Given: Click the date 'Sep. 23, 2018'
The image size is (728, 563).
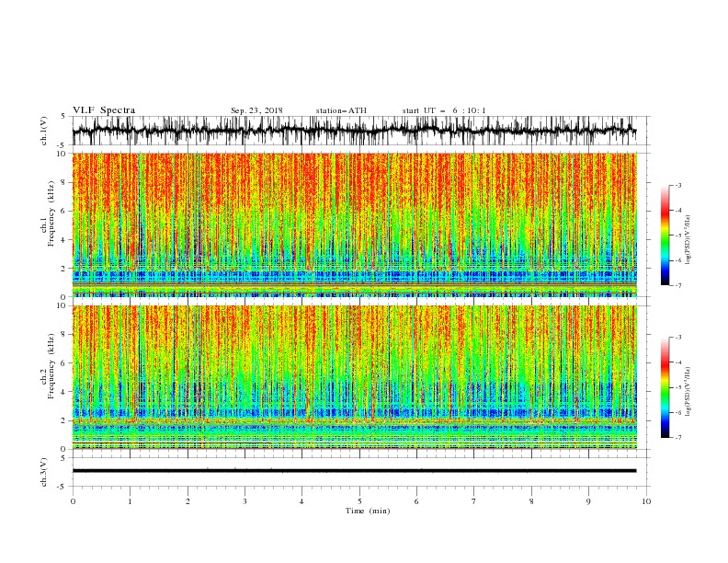Looking at the screenshot, I should point(256,110).
